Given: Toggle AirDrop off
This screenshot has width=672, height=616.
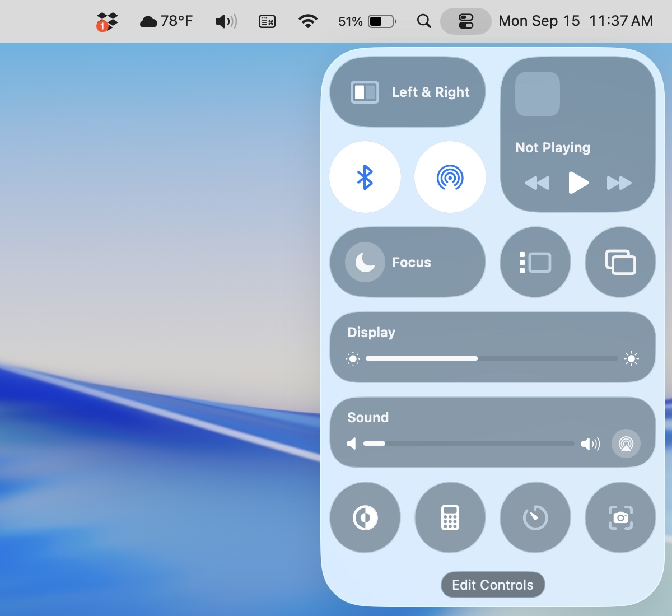Looking at the screenshot, I should (450, 177).
